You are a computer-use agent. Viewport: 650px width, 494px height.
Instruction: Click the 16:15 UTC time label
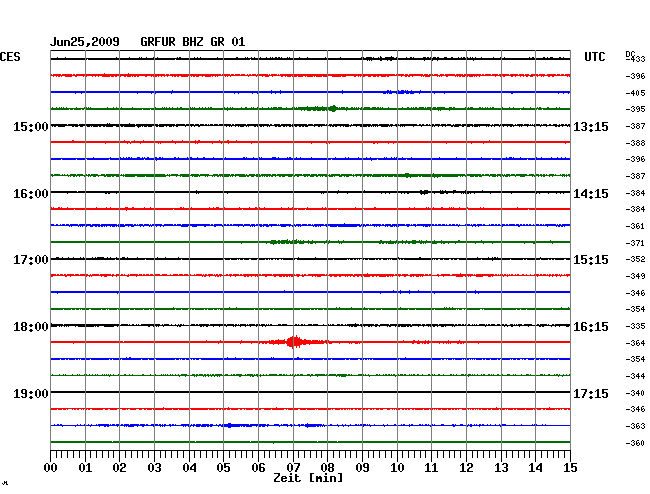591,327
